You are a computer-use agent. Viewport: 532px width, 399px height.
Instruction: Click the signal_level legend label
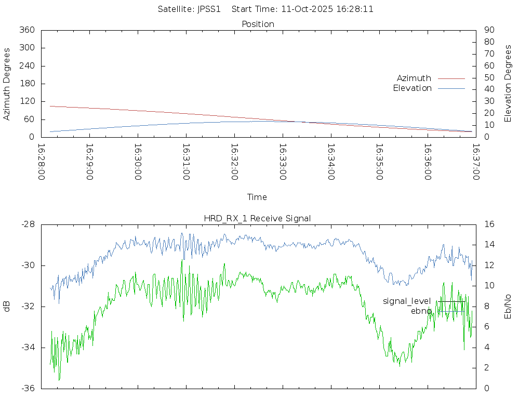407,301
